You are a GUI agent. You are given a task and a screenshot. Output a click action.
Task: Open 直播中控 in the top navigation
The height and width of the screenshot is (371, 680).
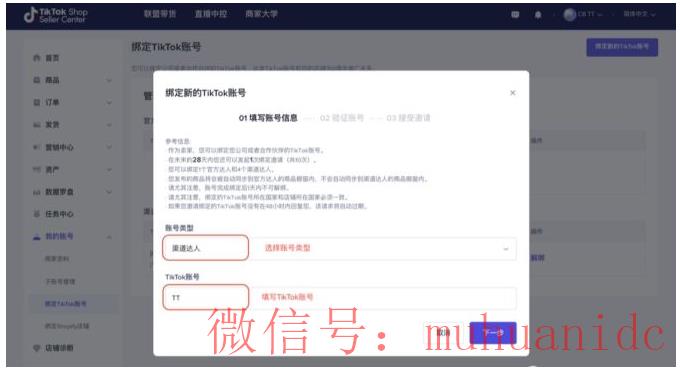211,14
